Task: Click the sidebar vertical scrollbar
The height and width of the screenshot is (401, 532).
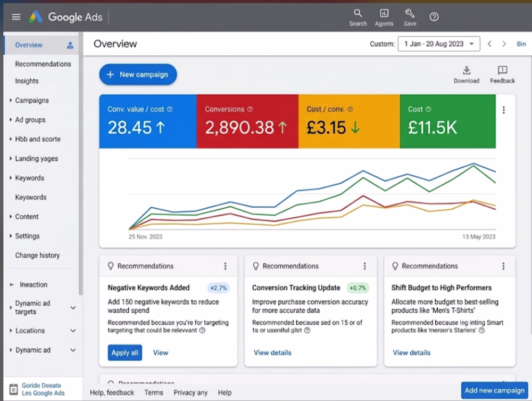Action: point(81,163)
